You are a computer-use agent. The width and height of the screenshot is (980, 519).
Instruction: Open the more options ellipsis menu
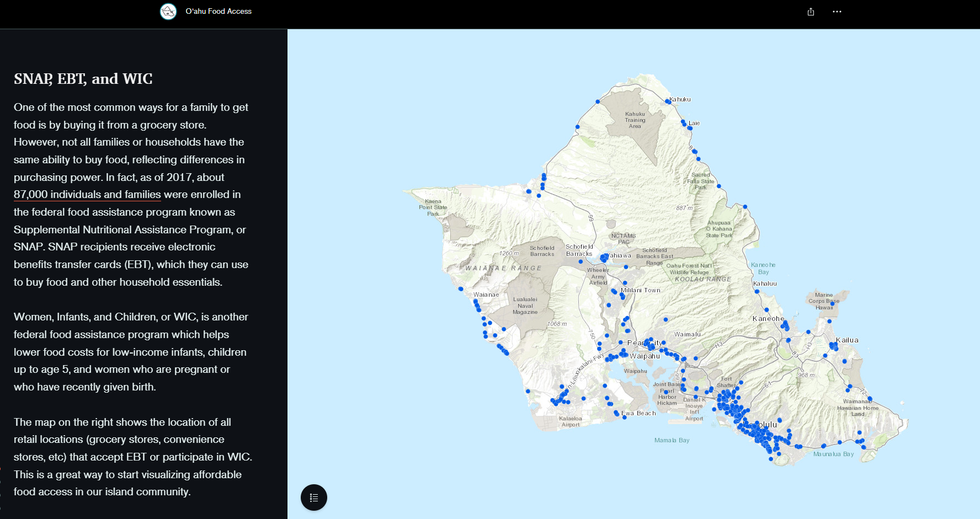837,12
